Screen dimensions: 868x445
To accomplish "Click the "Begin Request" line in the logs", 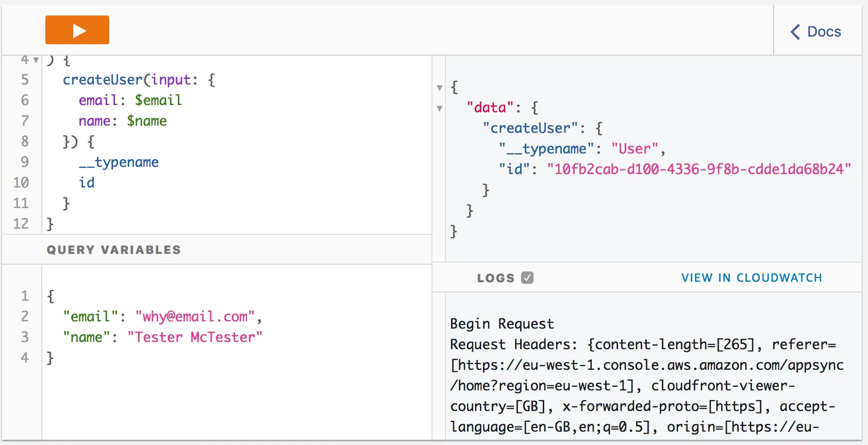I will pos(502,324).
